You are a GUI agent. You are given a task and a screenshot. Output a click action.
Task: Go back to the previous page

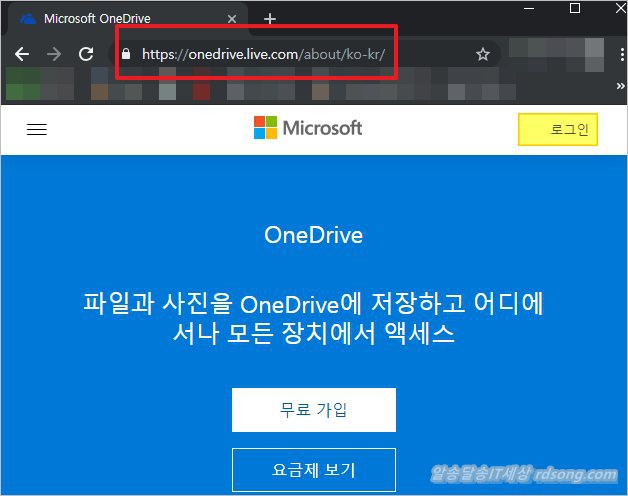[x=22, y=54]
